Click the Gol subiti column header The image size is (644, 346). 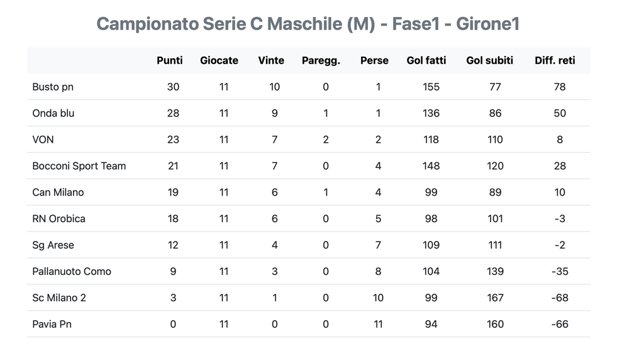489,60
